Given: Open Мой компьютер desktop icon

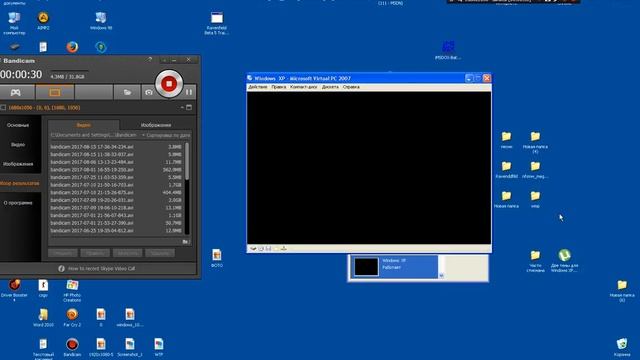Looking at the screenshot, I should 14,23.
